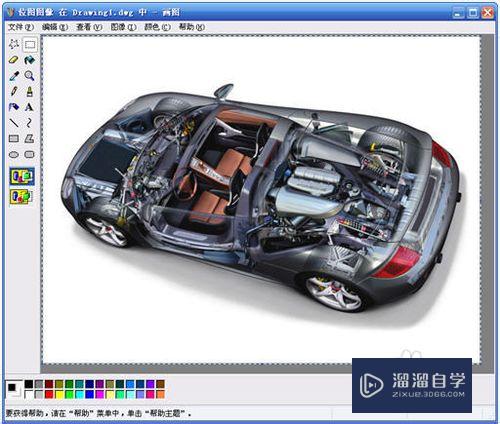Select the Brush tool
Viewport: 500px width, 424px height.
coord(29,91)
